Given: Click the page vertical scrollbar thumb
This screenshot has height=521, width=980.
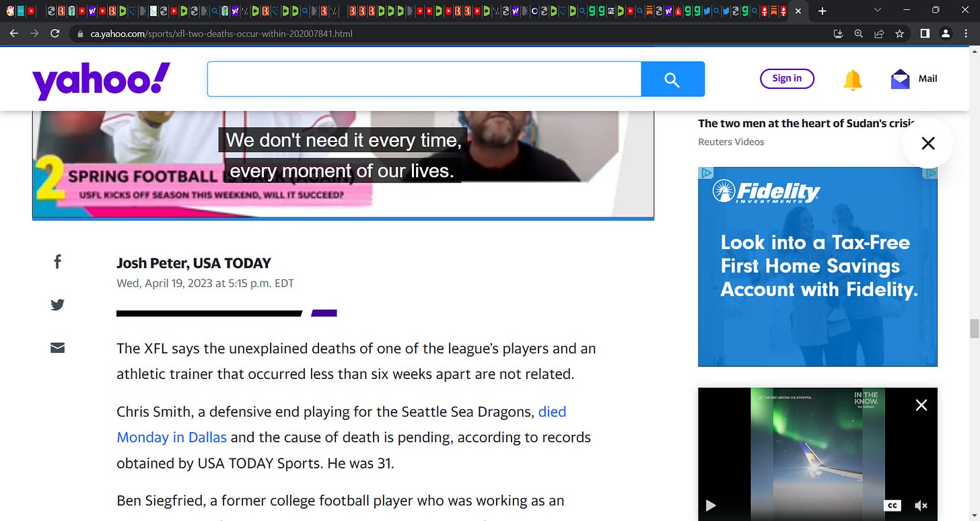Looking at the screenshot, I should click(x=974, y=329).
